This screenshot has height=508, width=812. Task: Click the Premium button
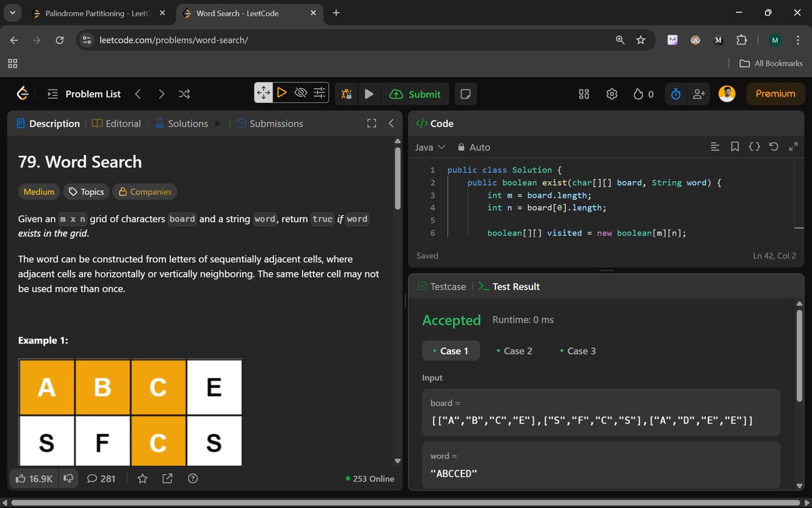pos(775,93)
